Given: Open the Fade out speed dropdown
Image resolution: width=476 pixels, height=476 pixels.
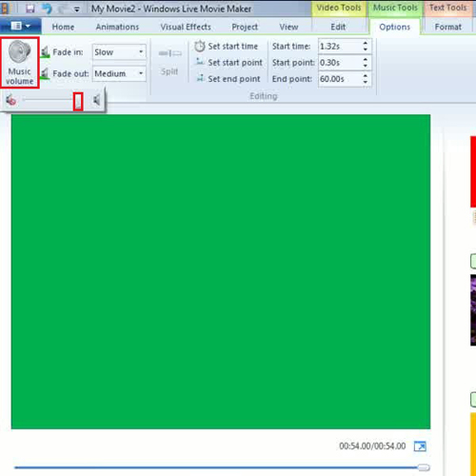Looking at the screenshot, I should click(119, 73).
